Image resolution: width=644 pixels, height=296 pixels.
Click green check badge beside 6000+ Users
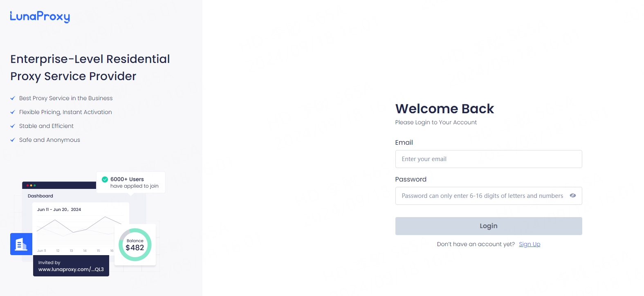tap(105, 179)
